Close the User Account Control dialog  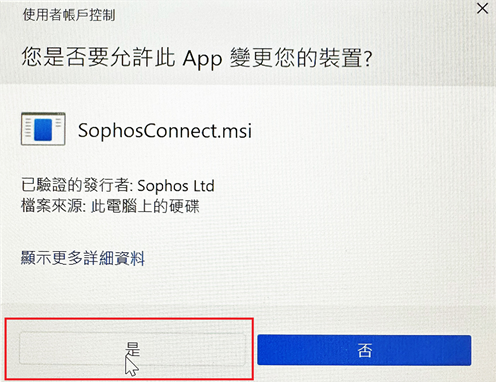tap(482, 8)
